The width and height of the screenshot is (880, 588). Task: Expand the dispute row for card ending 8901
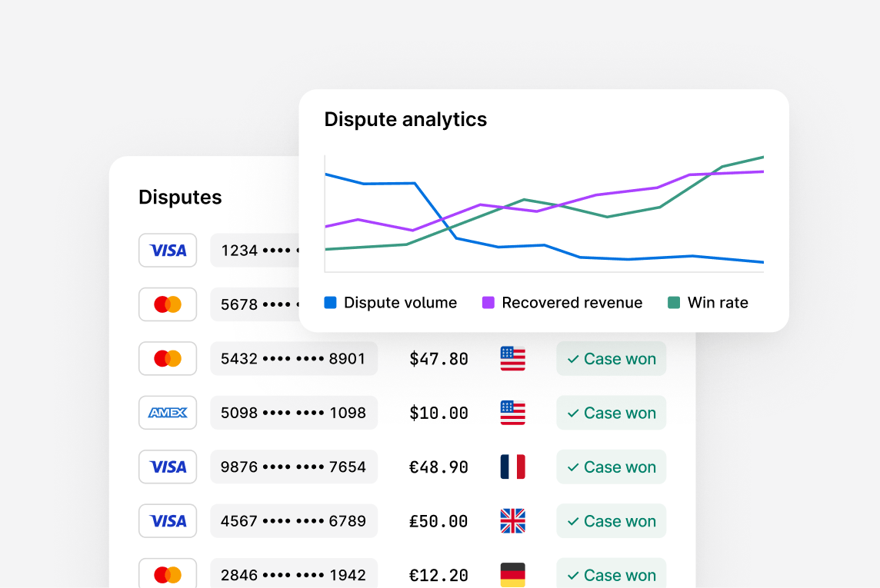294,358
